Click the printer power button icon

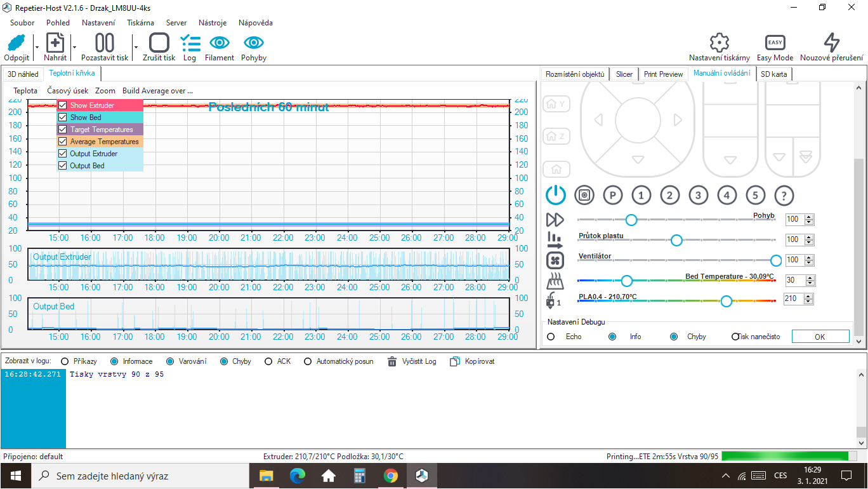(556, 195)
